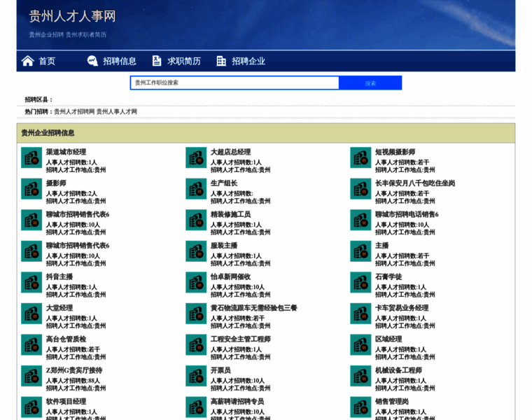The width and height of the screenshot is (532, 420).
Task: Open the 工程安全主管工程师 job listing
Action: pos(240,339)
